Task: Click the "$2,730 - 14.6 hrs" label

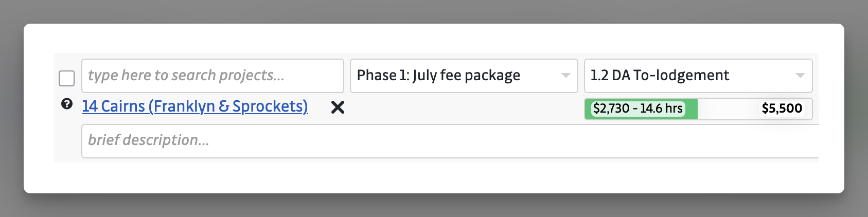Action: point(637,109)
